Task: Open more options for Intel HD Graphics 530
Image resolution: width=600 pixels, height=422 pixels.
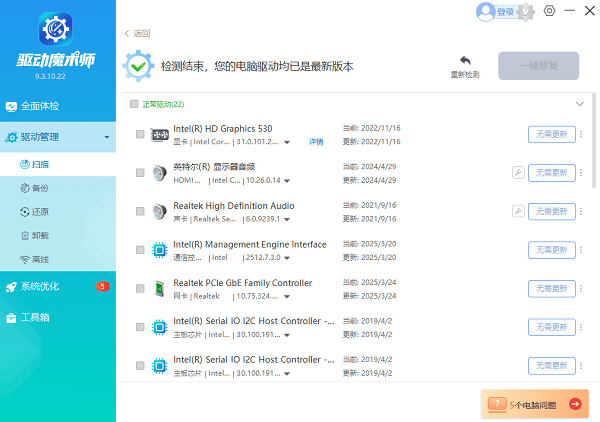Action: tap(581, 134)
